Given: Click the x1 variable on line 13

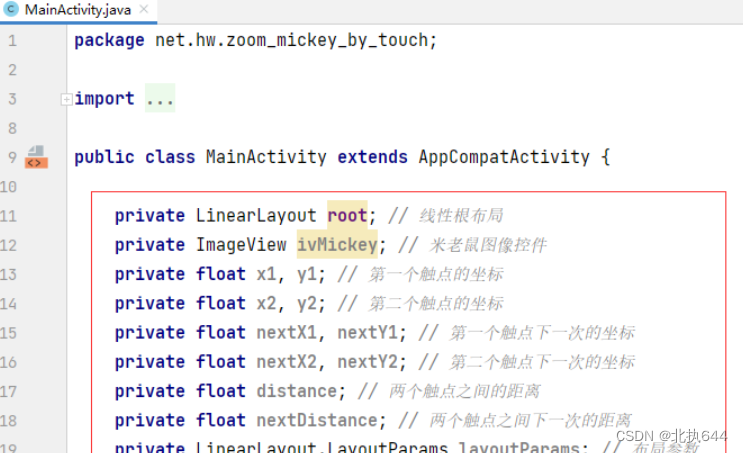Looking at the screenshot, I should click(266, 274).
